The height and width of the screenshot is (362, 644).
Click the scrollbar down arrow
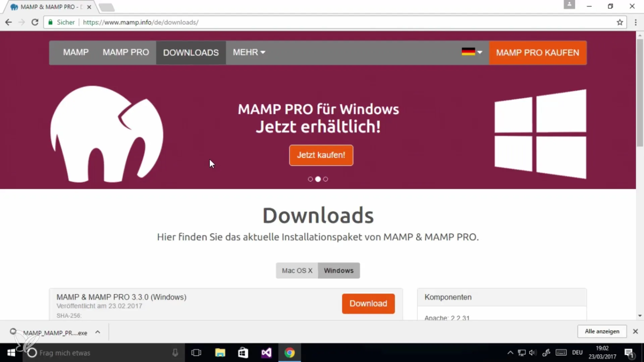[640, 316]
